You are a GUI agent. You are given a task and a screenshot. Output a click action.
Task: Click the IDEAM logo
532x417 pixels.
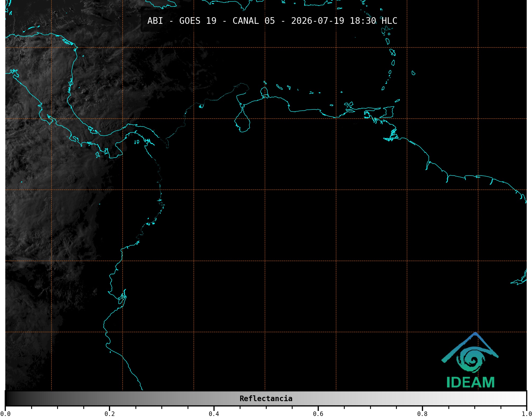click(x=470, y=360)
